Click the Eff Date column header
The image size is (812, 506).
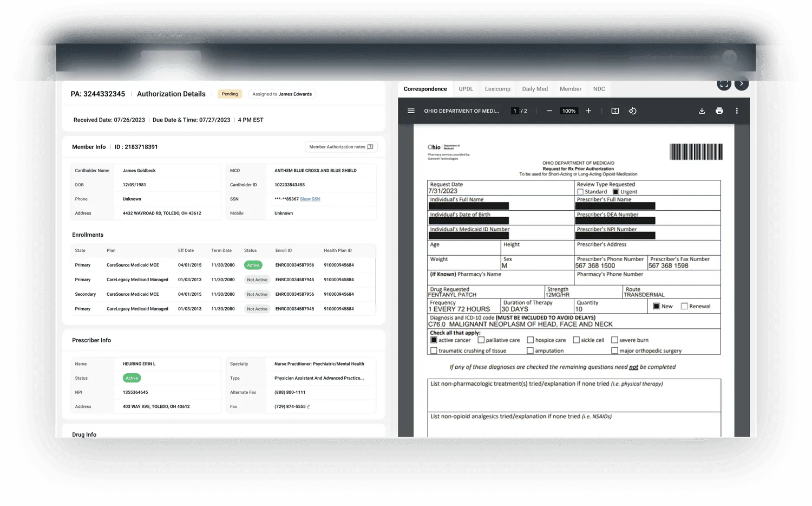pyautogui.click(x=186, y=251)
